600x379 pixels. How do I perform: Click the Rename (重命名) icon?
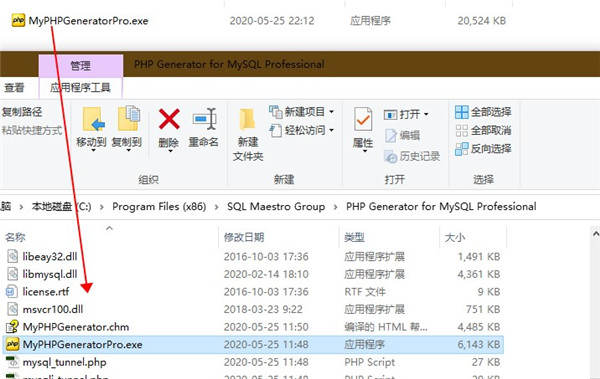204,119
